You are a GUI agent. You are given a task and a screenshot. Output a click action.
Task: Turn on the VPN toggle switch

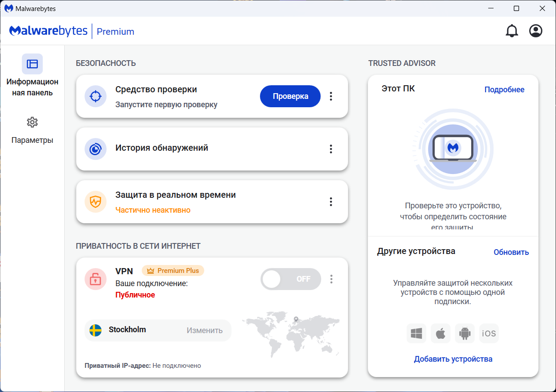[x=290, y=279]
